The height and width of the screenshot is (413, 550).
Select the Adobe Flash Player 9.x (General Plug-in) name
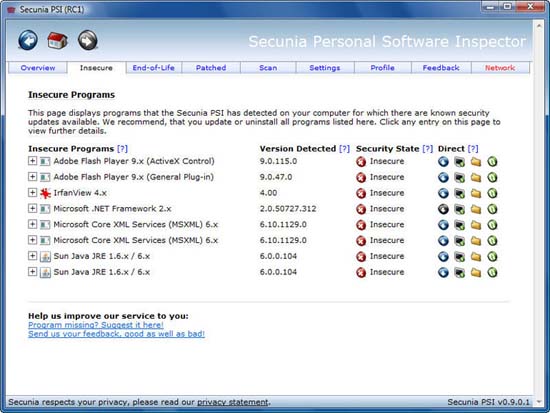coord(134,177)
